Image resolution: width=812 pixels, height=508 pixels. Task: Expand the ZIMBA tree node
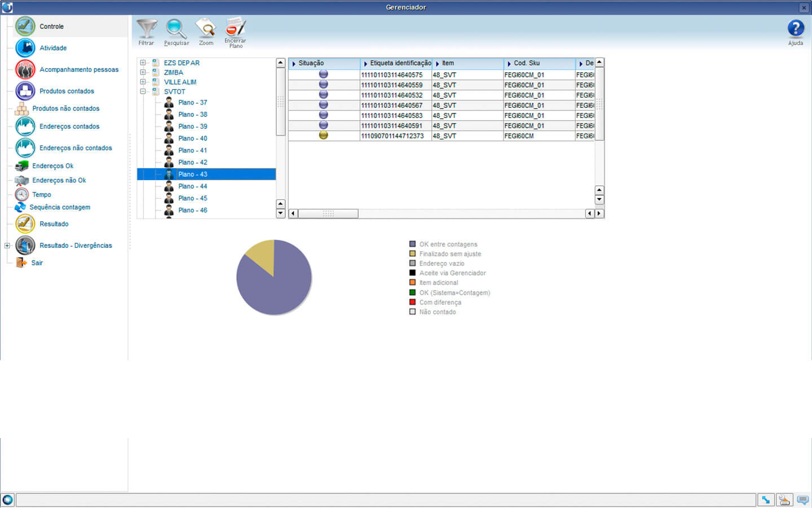coord(143,72)
